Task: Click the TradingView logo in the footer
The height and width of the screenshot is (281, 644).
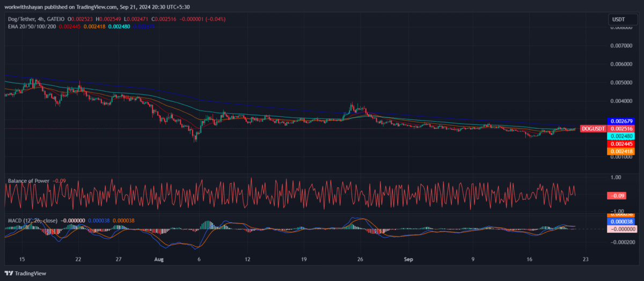Action: [26, 273]
